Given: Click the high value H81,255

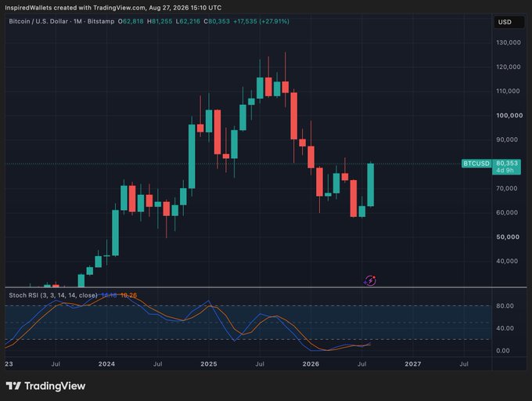Looking at the screenshot, I should (160, 21).
